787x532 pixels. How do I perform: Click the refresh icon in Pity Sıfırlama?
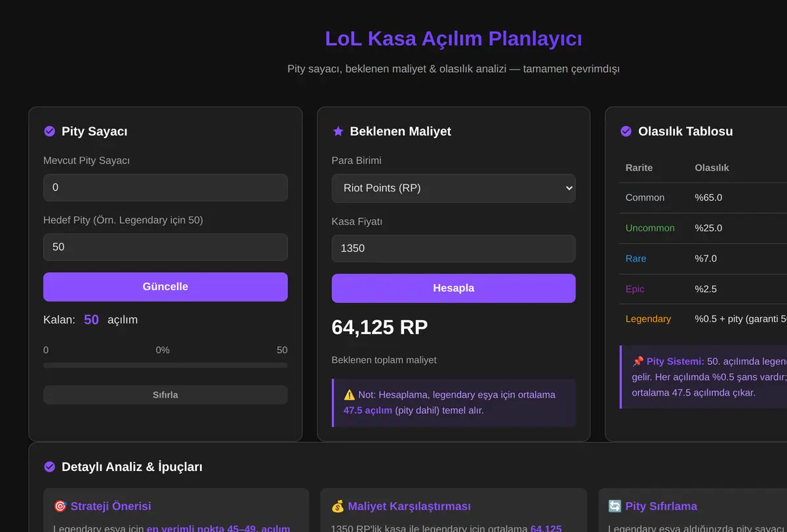pyautogui.click(x=615, y=506)
